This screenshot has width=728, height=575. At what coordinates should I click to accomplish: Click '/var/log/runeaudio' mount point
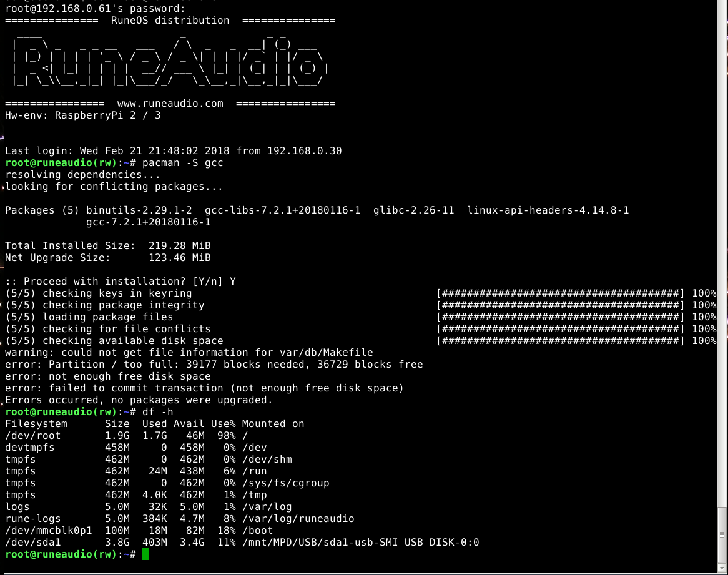coord(298,519)
